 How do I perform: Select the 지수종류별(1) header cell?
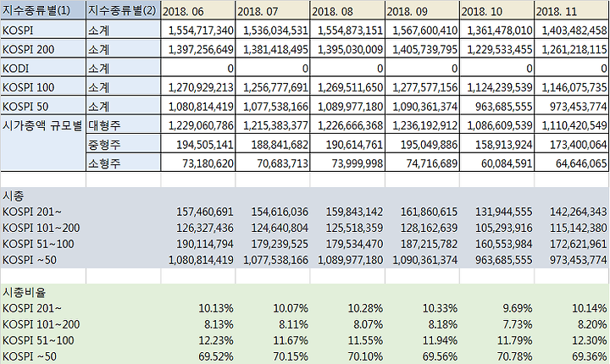tap(43, 10)
